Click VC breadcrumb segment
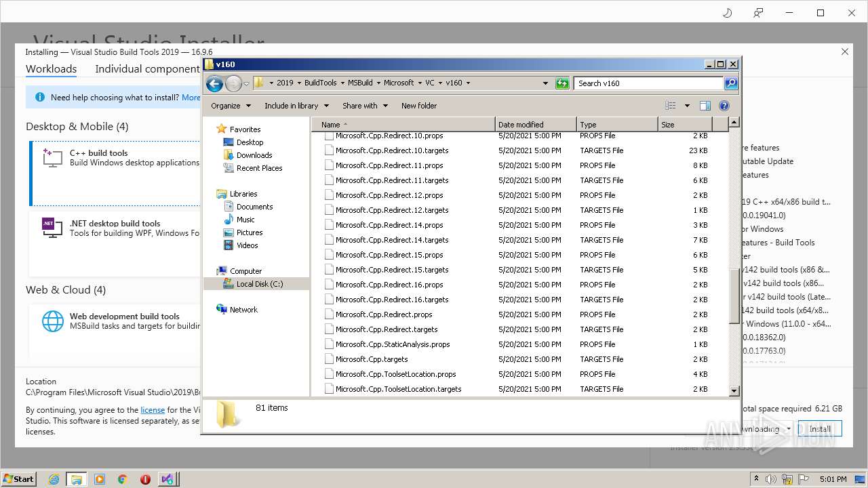 click(x=430, y=83)
